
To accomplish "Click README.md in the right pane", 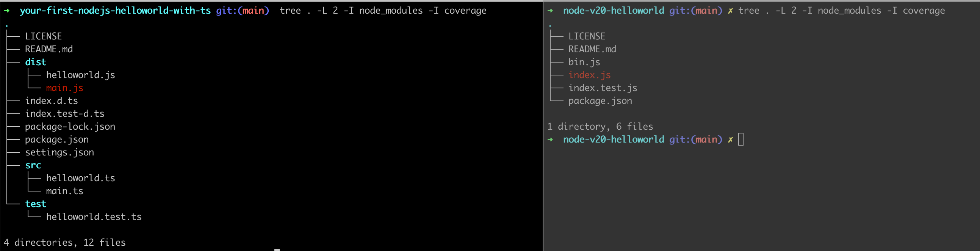I will pos(592,49).
